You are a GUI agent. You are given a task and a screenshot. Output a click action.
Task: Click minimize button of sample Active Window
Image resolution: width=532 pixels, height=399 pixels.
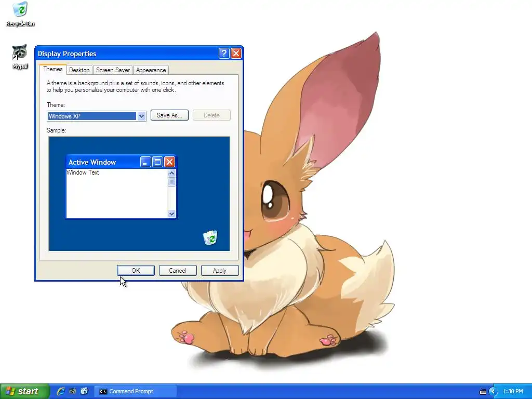pyautogui.click(x=145, y=162)
